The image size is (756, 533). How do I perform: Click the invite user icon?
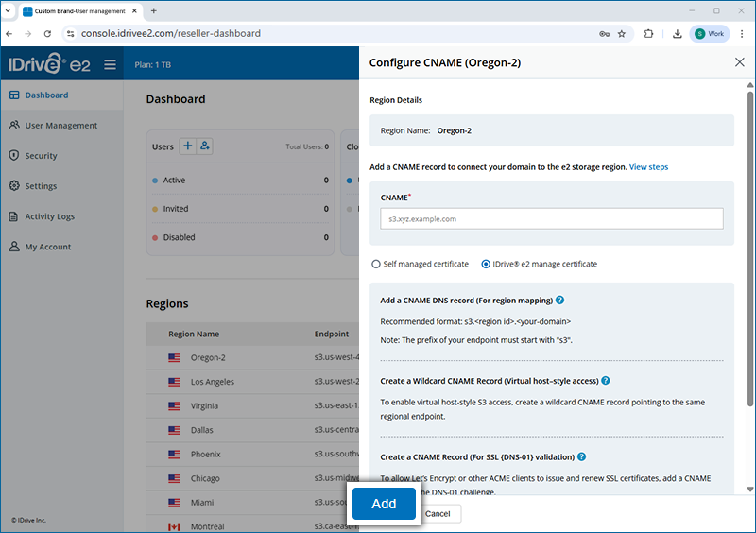(x=204, y=146)
